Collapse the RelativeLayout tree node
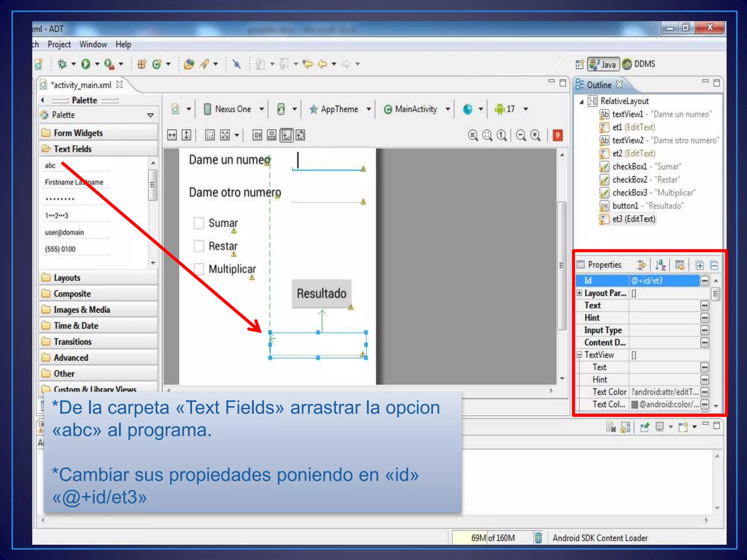This screenshot has height=560, width=747. coord(581,102)
